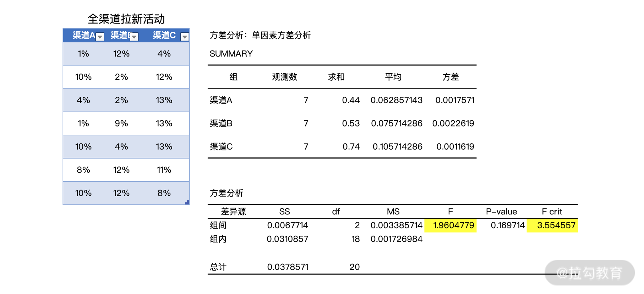644x294 pixels.
Task: Click the 观测数 column header
Action: [284, 77]
